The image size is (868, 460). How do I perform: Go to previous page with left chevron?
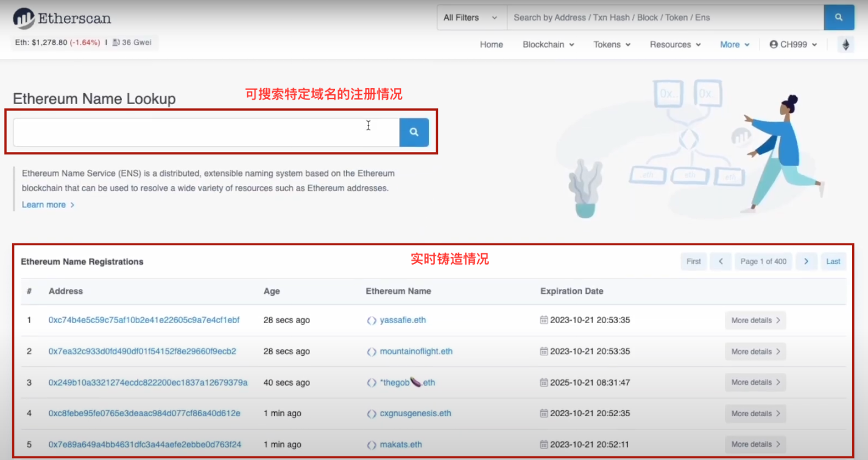(721, 262)
